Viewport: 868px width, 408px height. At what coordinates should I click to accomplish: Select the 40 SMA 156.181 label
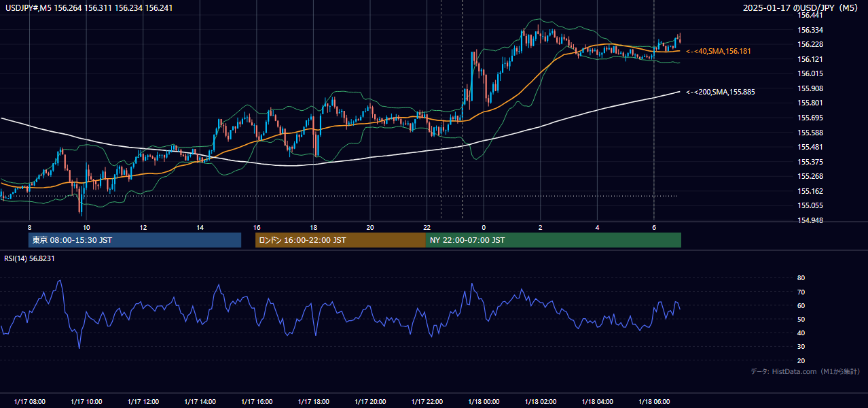pyautogui.click(x=719, y=51)
